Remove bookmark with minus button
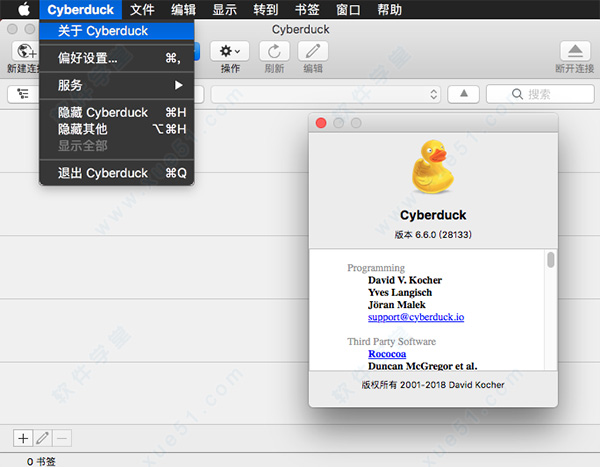The width and height of the screenshot is (600, 467). [x=62, y=438]
